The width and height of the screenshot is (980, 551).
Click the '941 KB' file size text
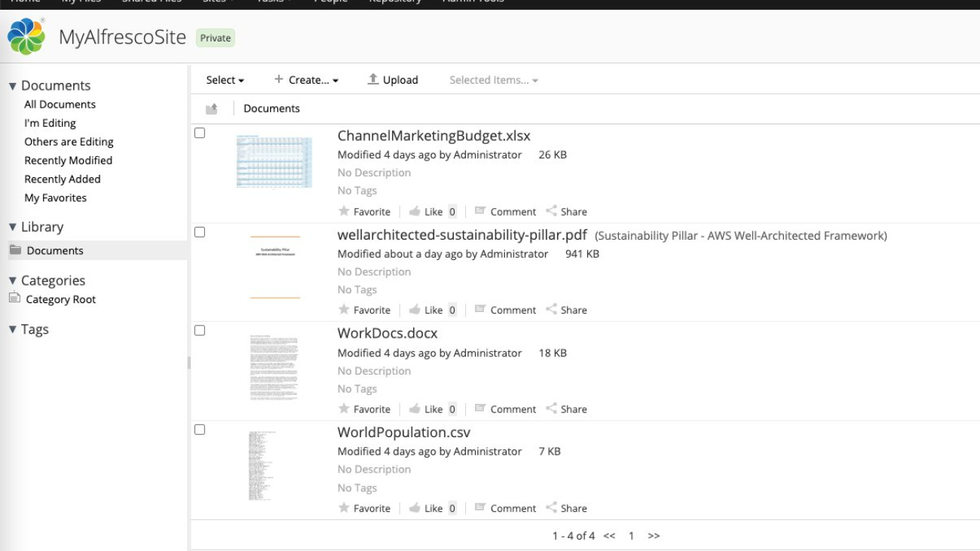point(582,254)
